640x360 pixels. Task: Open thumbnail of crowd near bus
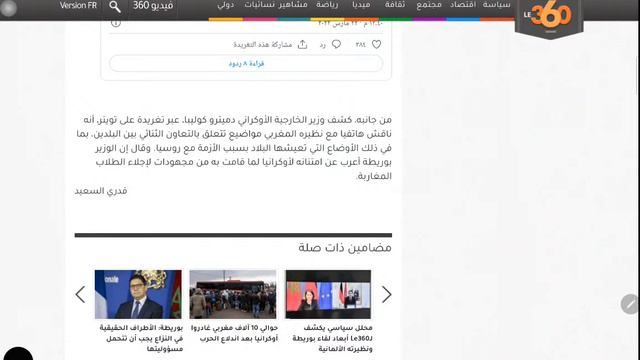point(233,294)
